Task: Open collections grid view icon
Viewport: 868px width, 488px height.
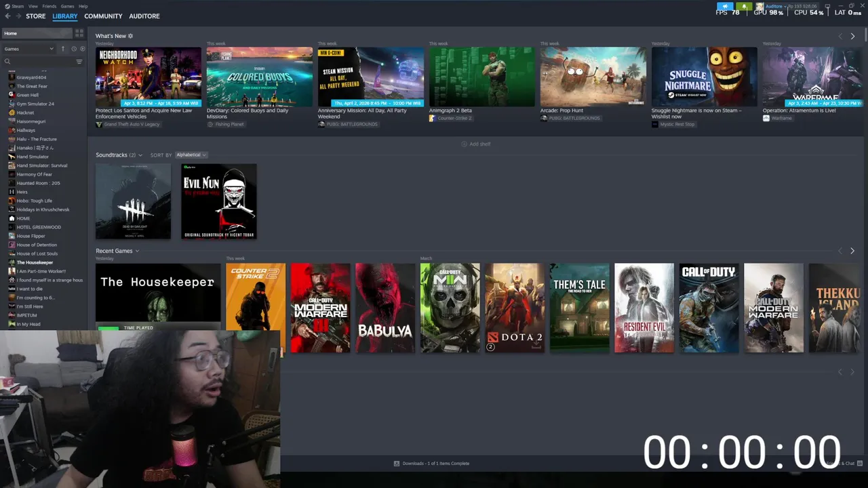Action: [x=79, y=33]
